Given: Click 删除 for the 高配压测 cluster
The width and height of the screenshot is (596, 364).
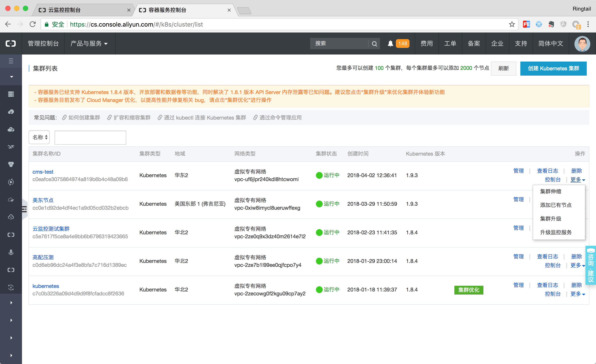Looking at the screenshot, I should tap(576, 257).
